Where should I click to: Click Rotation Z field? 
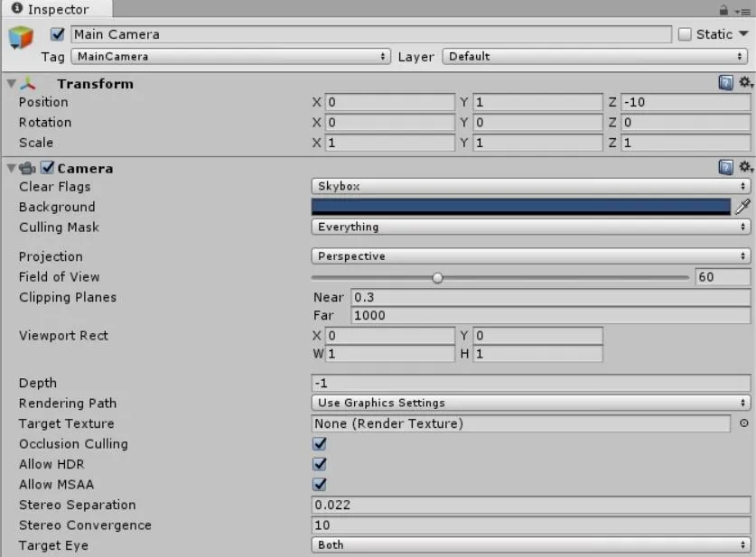(686, 123)
